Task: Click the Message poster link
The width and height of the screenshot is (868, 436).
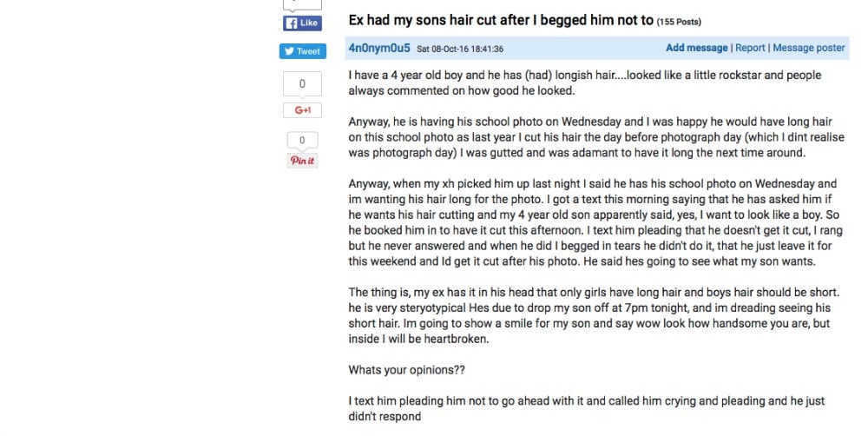Action: [x=809, y=48]
